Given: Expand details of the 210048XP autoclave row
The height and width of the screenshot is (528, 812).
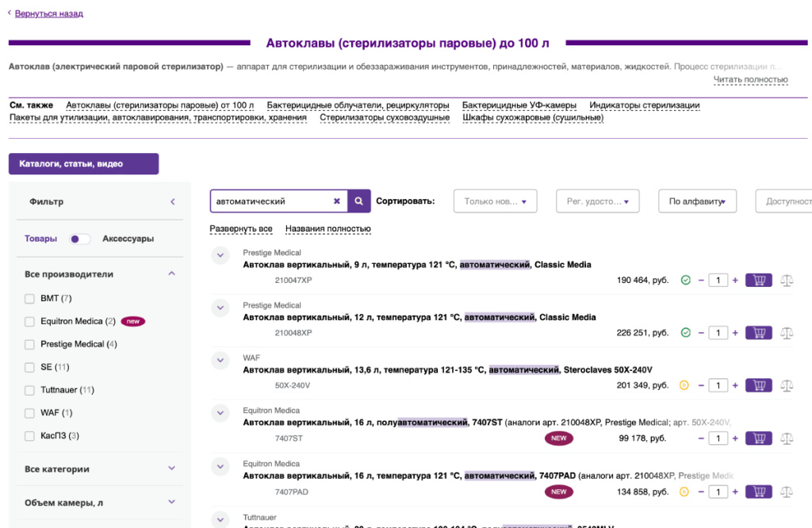Looking at the screenshot, I should click(x=220, y=308).
